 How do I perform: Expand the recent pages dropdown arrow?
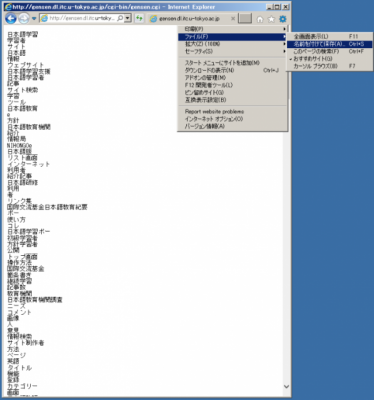coord(34,19)
